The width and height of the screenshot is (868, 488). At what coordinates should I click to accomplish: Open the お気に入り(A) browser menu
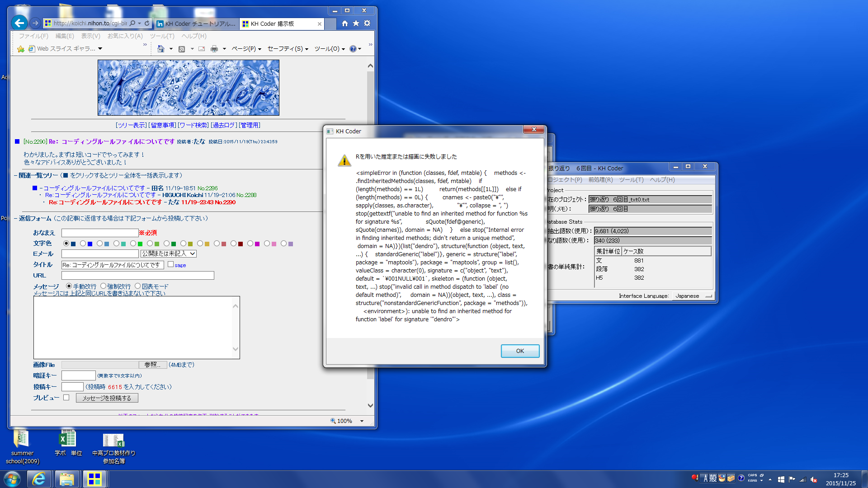125,36
